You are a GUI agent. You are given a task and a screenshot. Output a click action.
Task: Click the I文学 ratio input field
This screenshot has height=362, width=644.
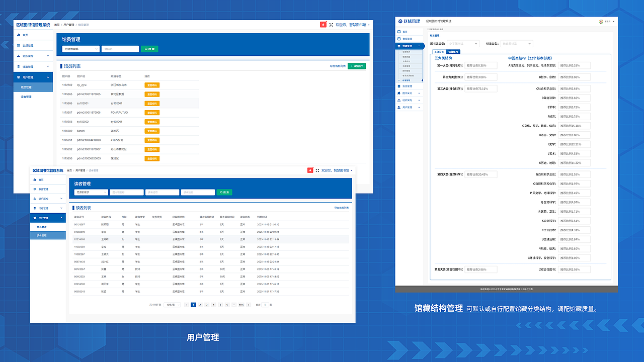click(575, 144)
